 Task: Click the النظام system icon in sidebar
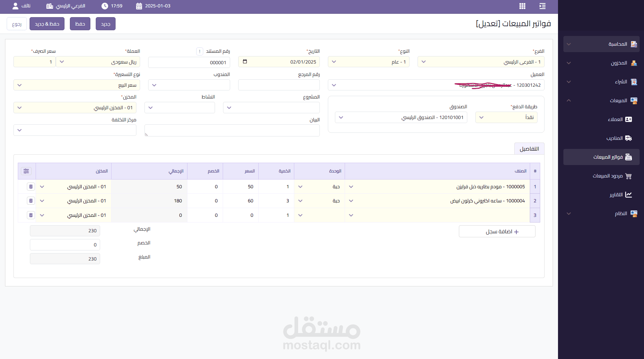pyautogui.click(x=634, y=213)
